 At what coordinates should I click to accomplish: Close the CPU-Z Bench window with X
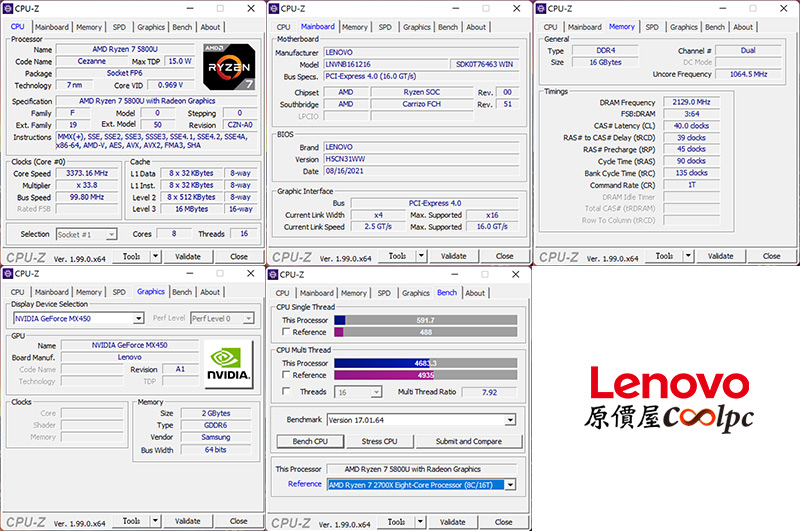click(x=516, y=274)
